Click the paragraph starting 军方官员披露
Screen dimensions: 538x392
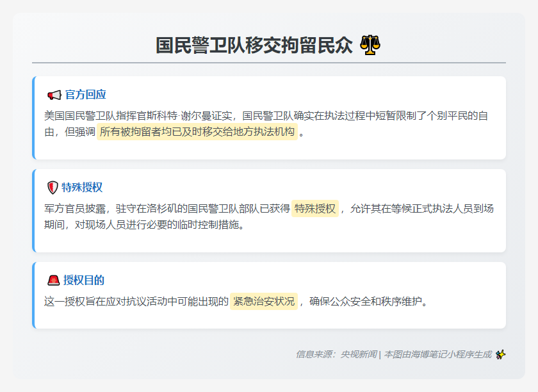click(x=268, y=216)
